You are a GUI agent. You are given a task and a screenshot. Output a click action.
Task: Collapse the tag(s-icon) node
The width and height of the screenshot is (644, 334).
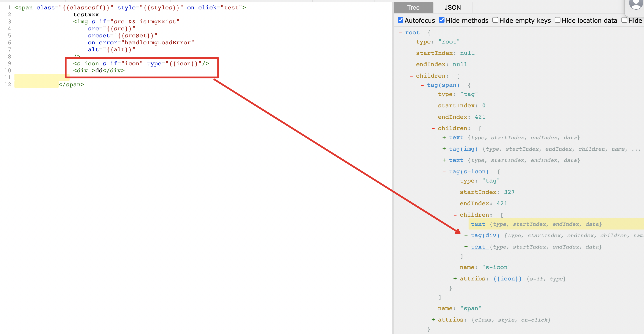[444, 172]
